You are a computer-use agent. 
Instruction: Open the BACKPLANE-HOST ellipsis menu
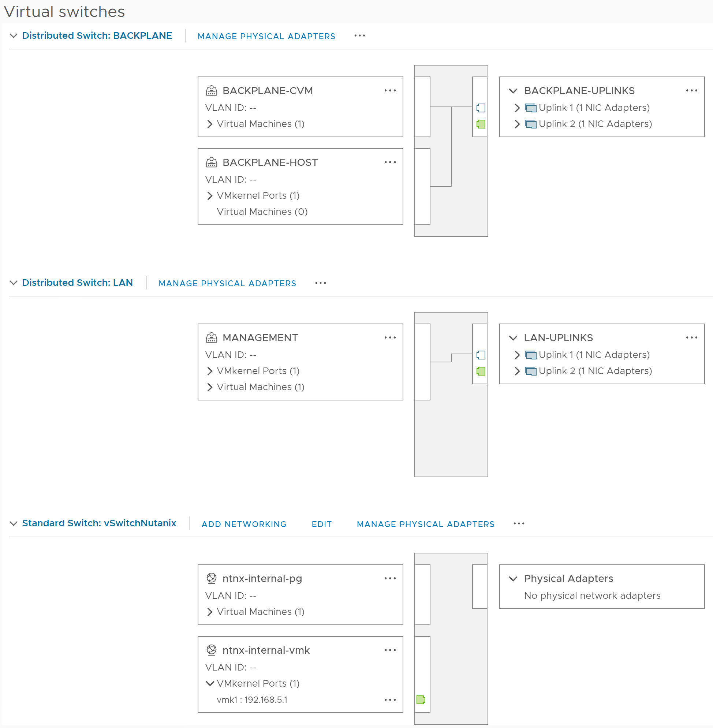pos(390,162)
